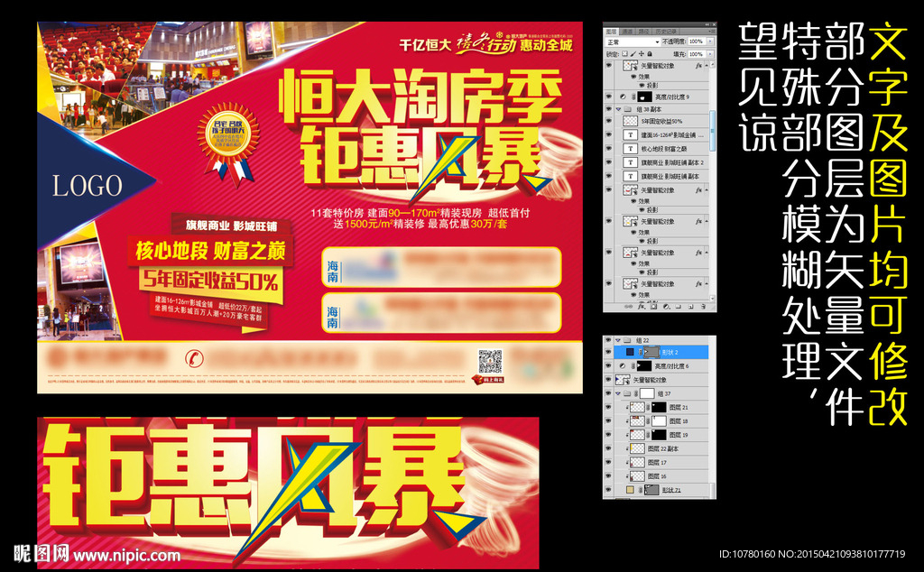This screenshot has width=924, height=572.
Task: Toggle visibility of group 组 38 副本
Action: tap(609, 109)
